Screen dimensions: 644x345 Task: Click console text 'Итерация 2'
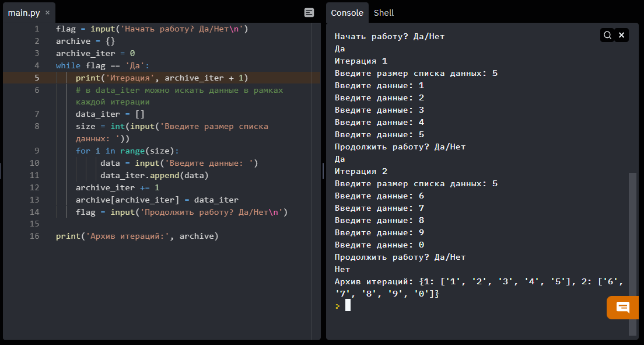(x=361, y=171)
